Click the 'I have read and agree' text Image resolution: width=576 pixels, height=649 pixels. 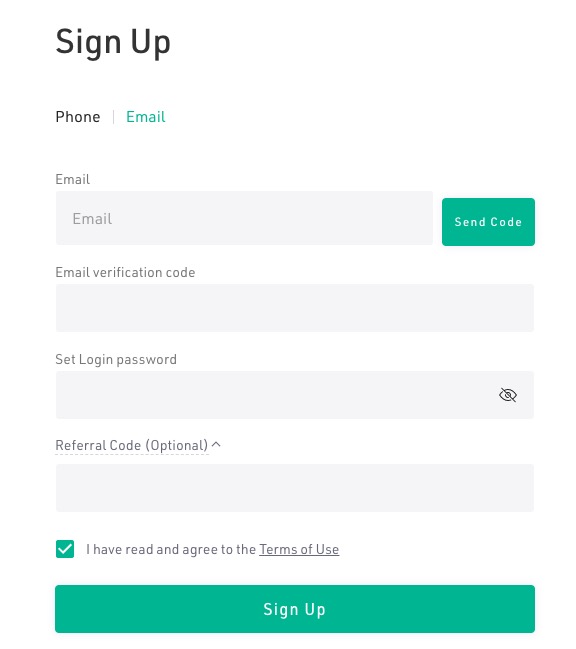coord(171,549)
